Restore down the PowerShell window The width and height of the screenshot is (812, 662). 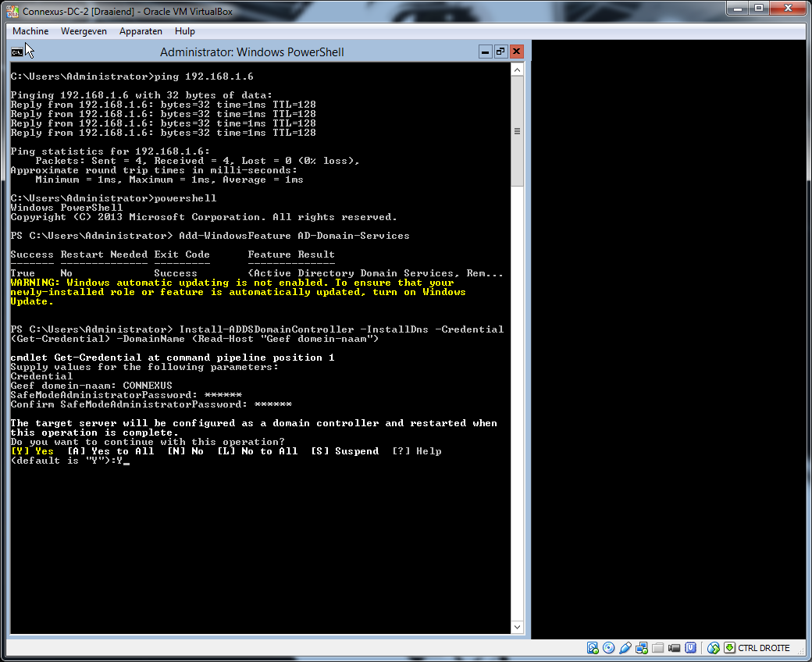[x=500, y=52]
